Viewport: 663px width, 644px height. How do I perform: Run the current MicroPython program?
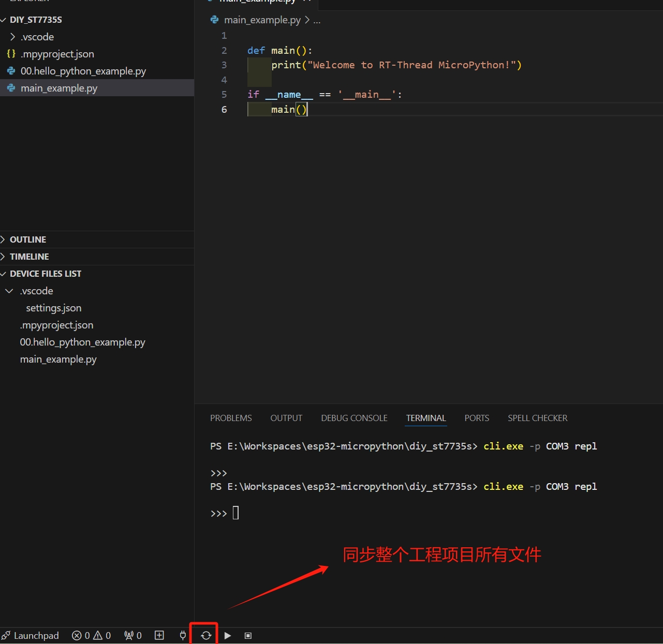228,635
